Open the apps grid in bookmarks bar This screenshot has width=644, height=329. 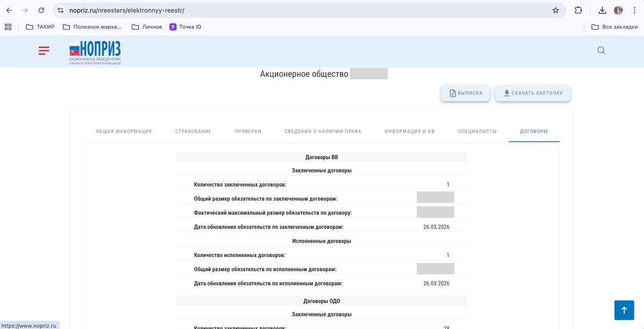click(8, 27)
